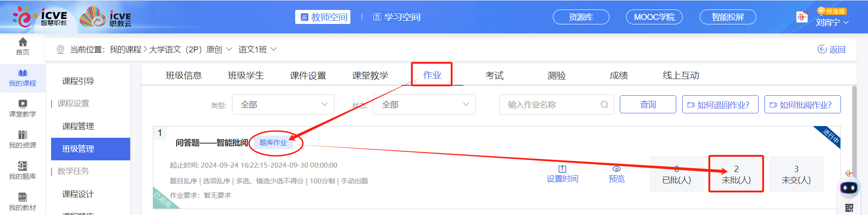Open the 课件设置 tab
This screenshot has height=215, width=868.
[308, 75]
